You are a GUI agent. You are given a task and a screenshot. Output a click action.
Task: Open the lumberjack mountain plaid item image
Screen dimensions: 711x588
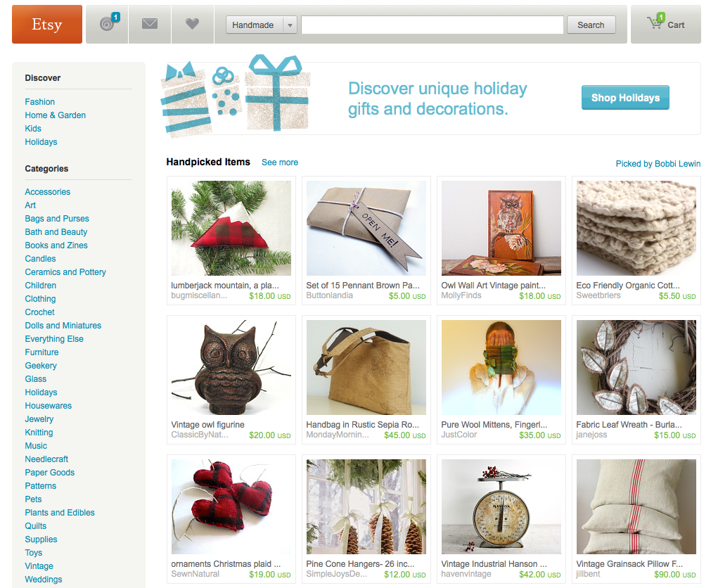click(x=231, y=228)
